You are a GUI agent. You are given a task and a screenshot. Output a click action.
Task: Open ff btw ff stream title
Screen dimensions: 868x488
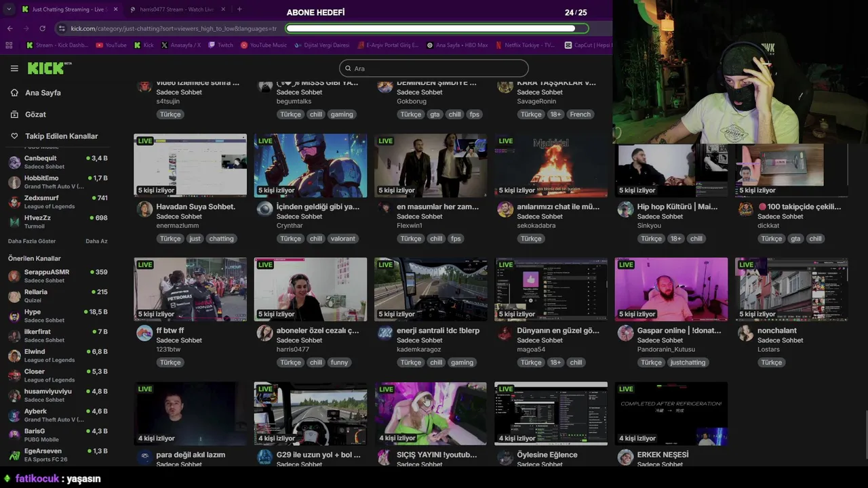point(170,331)
